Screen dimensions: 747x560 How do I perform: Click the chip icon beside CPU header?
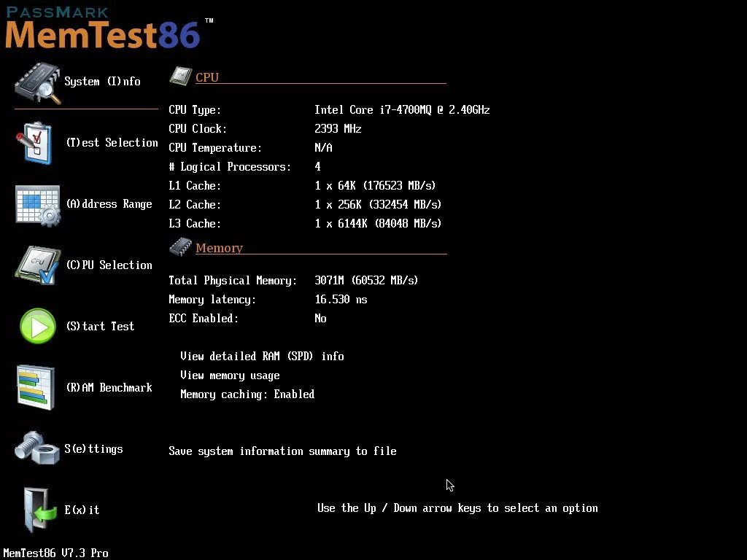pyautogui.click(x=179, y=75)
